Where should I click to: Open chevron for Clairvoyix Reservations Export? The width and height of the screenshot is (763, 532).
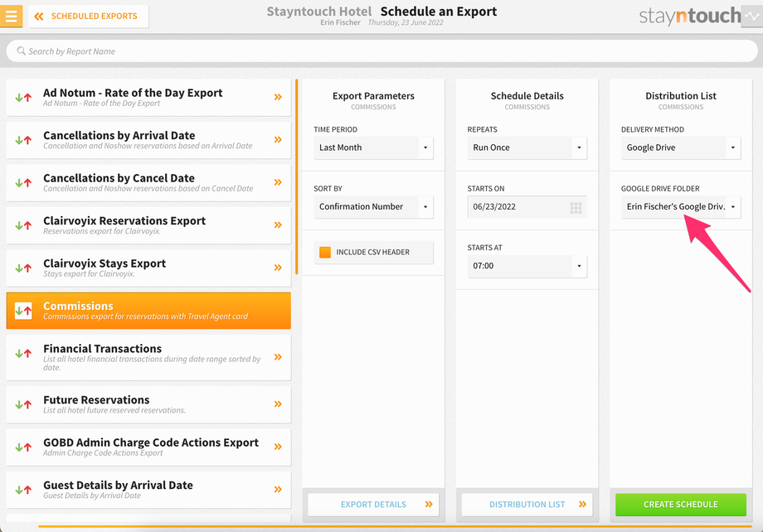pos(278,225)
